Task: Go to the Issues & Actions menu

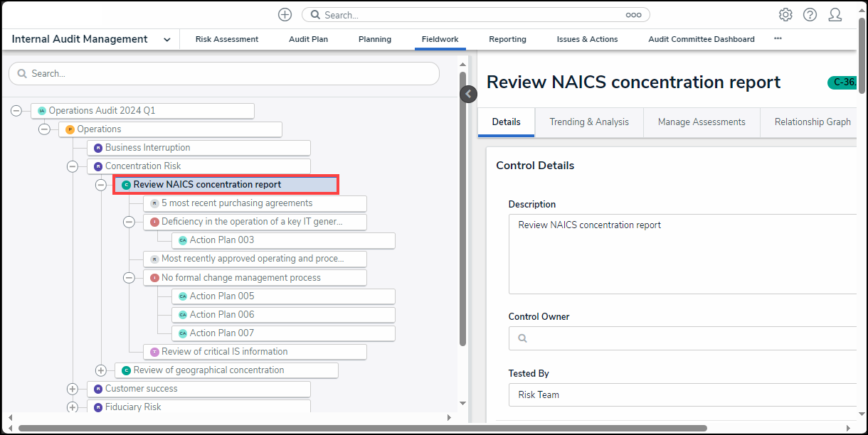Action: (x=587, y=39)
